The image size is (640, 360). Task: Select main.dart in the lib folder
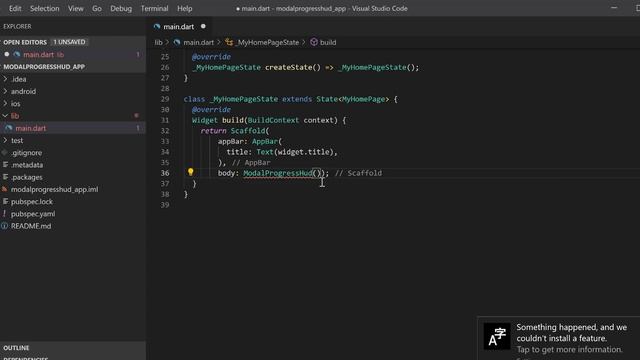pos(31,128)
